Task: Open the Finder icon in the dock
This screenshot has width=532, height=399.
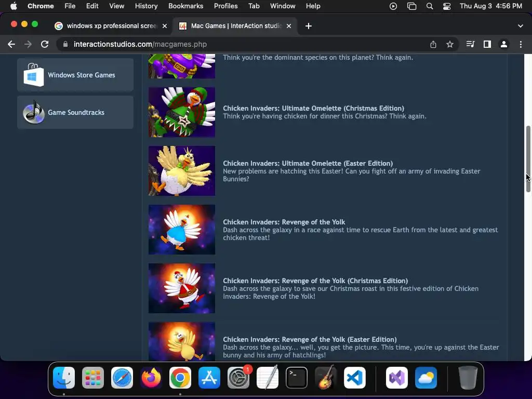Action: point(64,378)
